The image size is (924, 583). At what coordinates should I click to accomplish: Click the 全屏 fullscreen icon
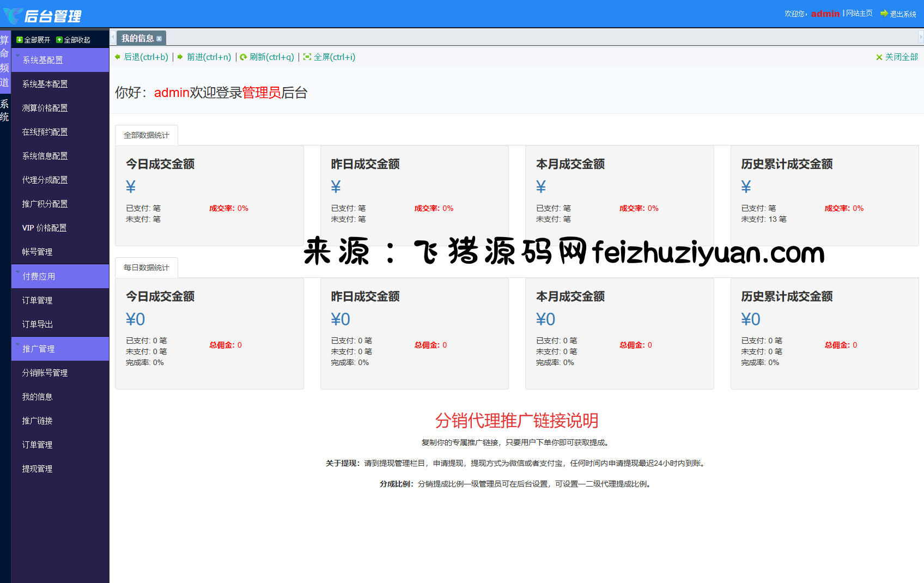[307, 57]
